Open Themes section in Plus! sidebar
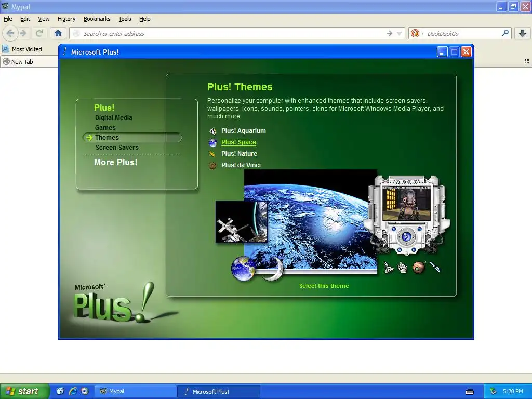The height and width of the screenshot is (399, 532). pyautogui.click(x=132, y=137)
